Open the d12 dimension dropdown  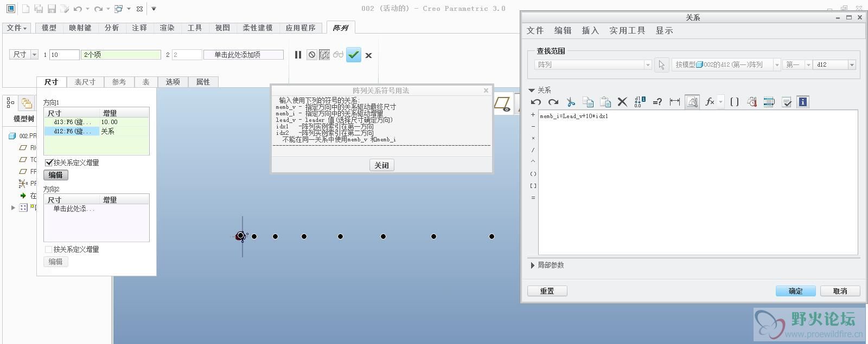[x=852, y=64]
